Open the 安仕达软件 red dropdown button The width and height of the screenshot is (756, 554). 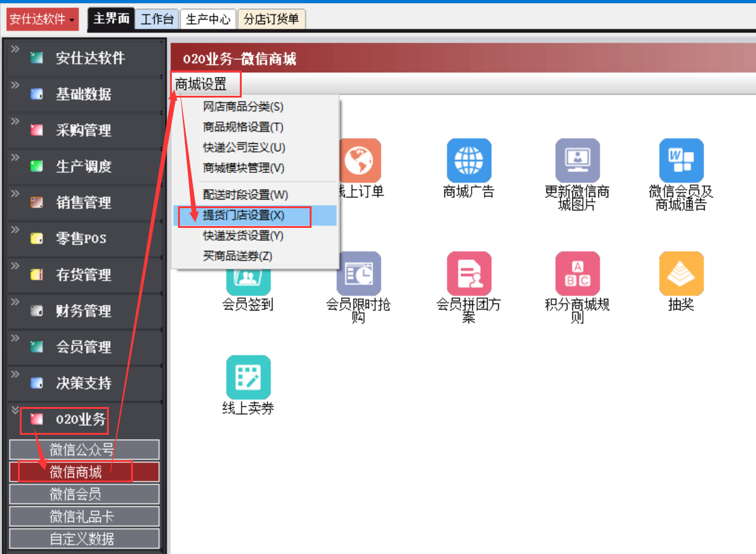click(42, 20)
